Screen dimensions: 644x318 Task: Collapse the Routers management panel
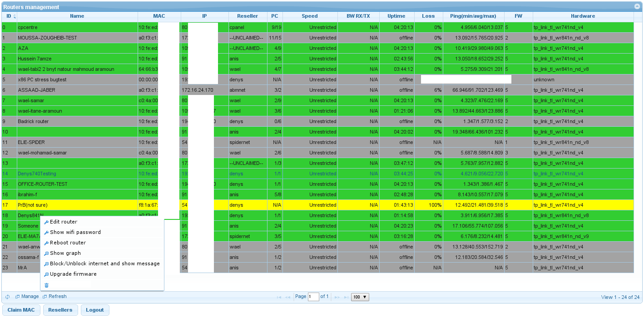point(637,7)
